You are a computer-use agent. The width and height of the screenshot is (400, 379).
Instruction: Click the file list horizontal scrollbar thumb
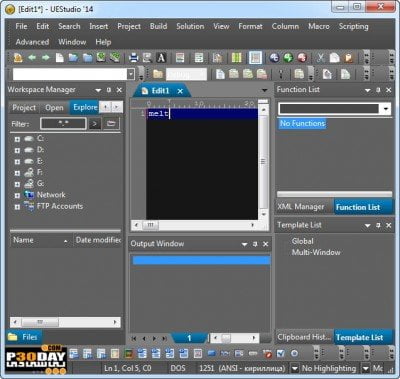pos(40,322)
